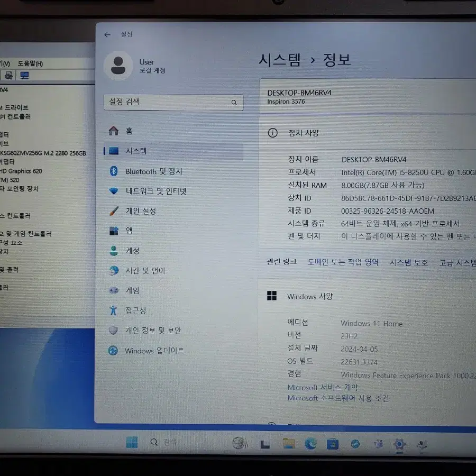Image resolution: width=476 pixels, height=476 pixels.
Task: Open the 고급 시스템 settings link
Action: click(x=457, y=262)
